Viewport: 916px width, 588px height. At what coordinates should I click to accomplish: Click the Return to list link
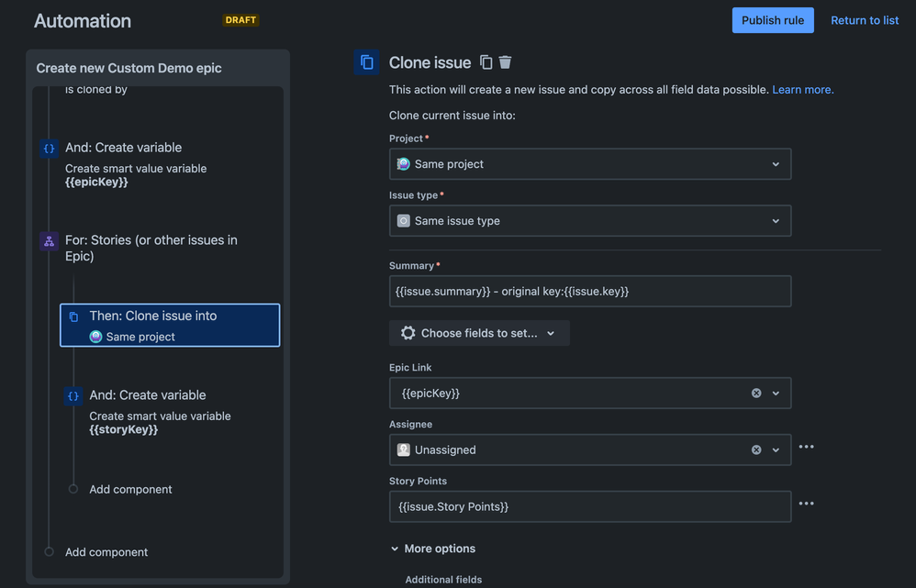pos(865,20)
